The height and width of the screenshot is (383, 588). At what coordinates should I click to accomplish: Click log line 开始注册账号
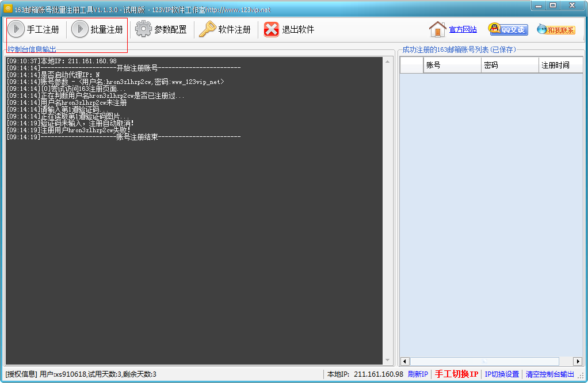tap(124, 68)
